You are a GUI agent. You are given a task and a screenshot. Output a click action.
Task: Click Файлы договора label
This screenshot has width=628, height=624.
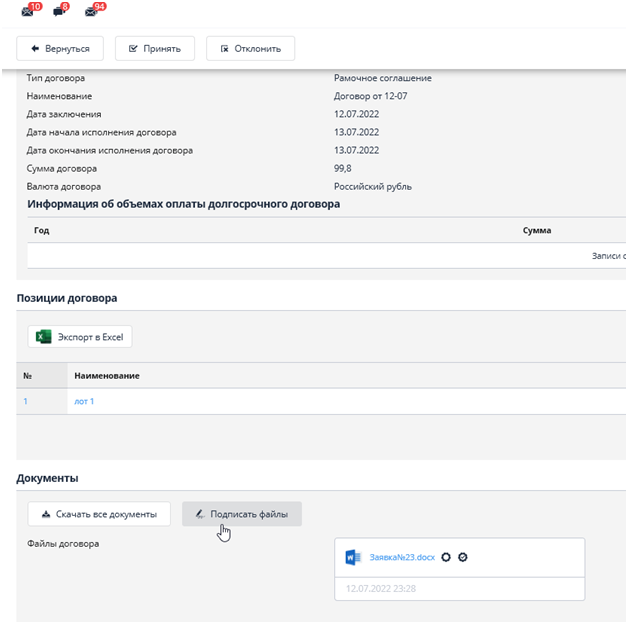click(63, 544)
